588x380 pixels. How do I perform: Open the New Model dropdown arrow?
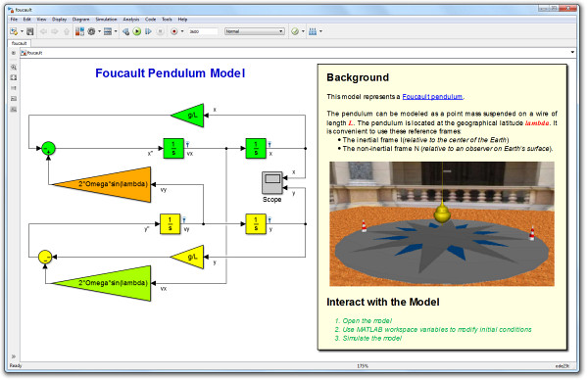[22, 31]
